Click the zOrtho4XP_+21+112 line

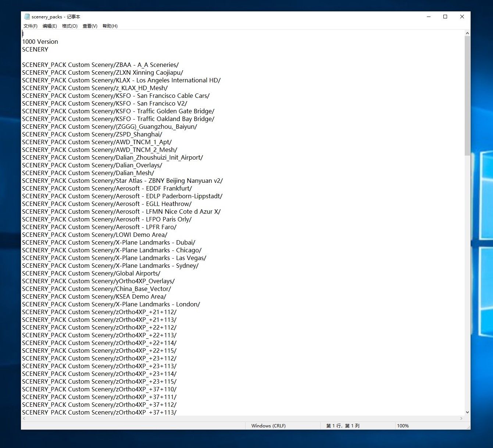99,312
